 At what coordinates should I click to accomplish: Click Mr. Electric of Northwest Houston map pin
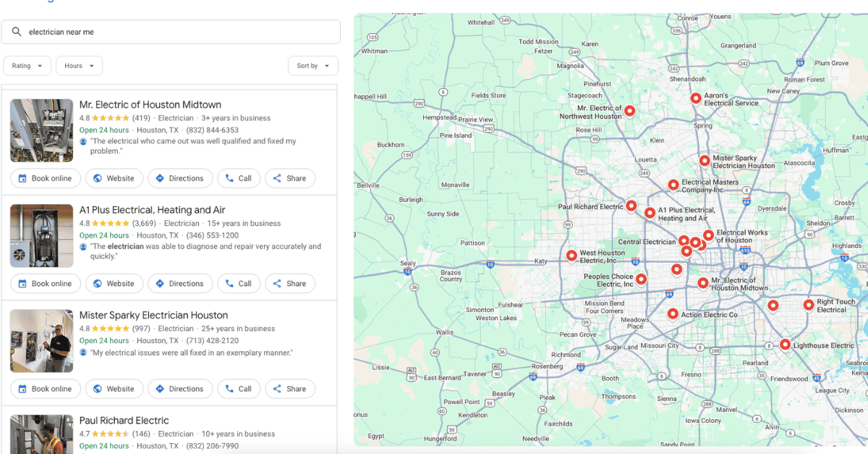pyautogui.click(x=629, y=111)
